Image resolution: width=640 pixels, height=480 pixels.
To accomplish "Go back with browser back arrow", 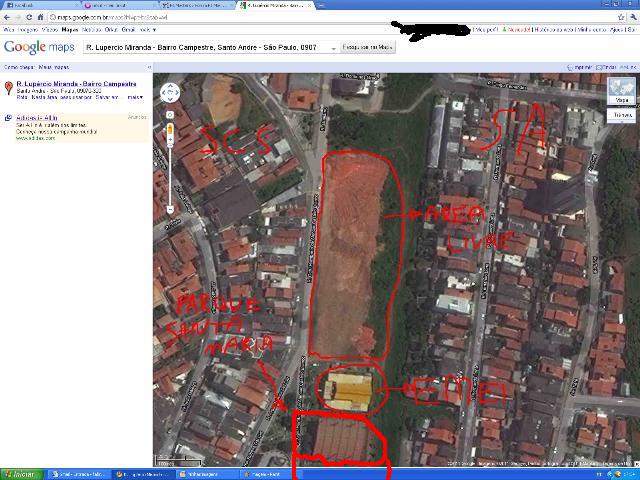I will click(x=7, y=17).
